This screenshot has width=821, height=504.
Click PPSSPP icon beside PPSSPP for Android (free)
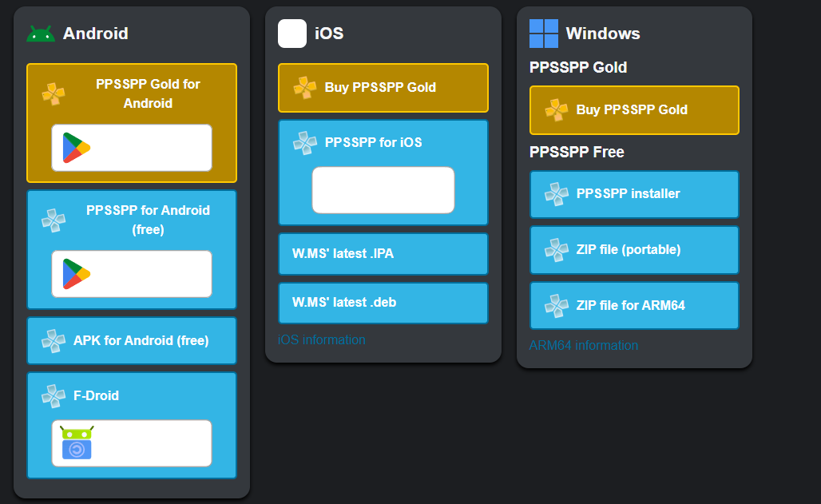click(x=54, y=220)
